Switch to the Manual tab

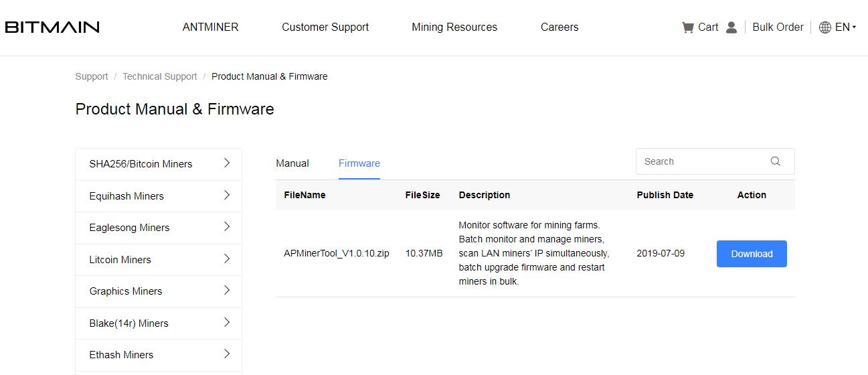292,163
